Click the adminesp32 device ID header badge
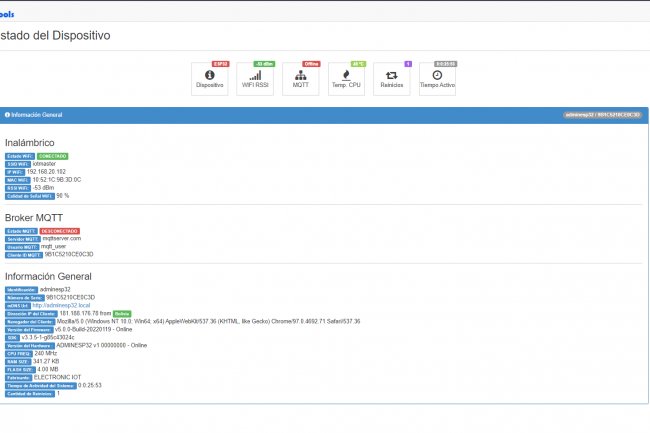650x433 pixels. point(602,115)
